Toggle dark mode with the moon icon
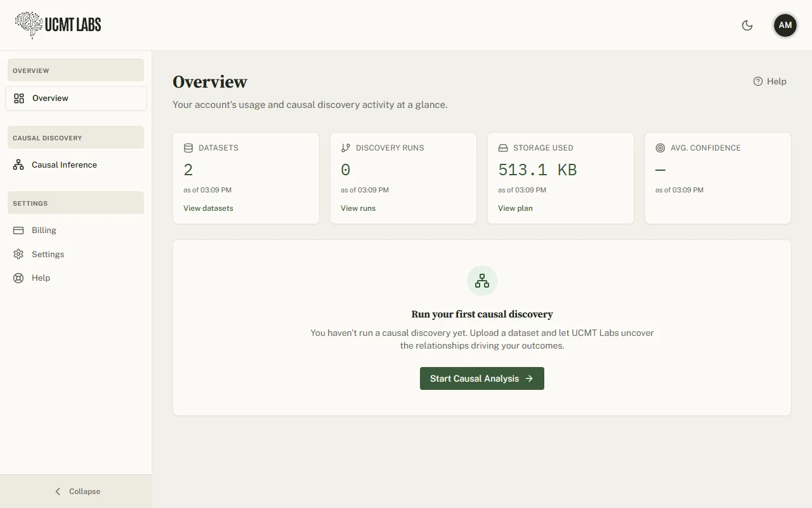 pyautogui.click(x=747, y=25)
